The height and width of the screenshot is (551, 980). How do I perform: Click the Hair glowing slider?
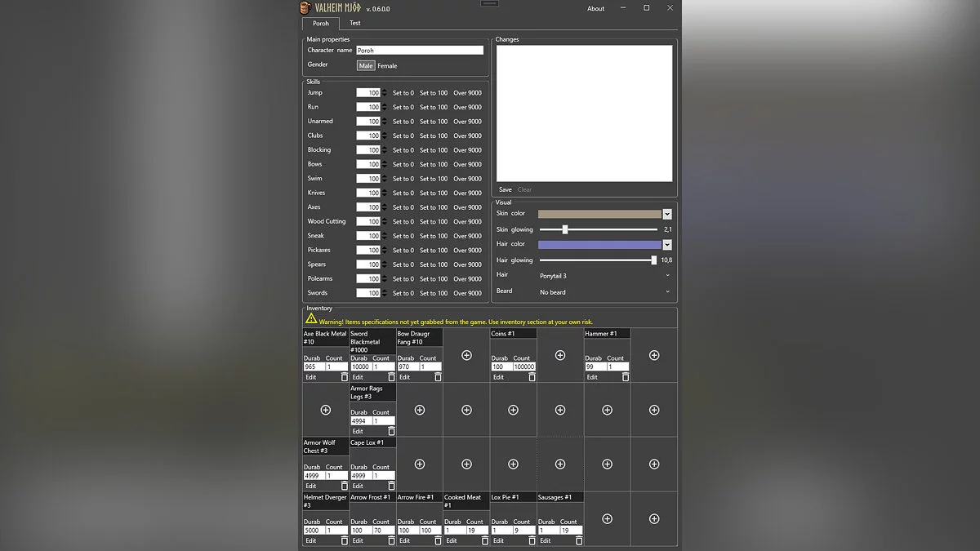[x=599, y=260]
